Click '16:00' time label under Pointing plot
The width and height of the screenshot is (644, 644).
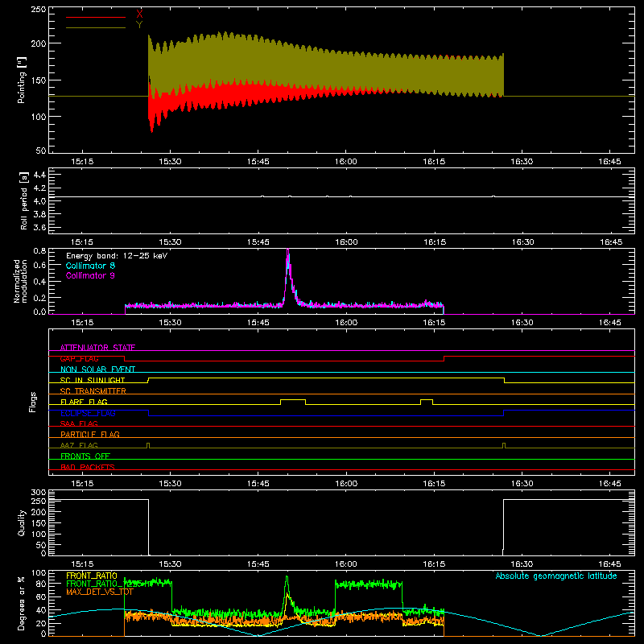(346, 162)
